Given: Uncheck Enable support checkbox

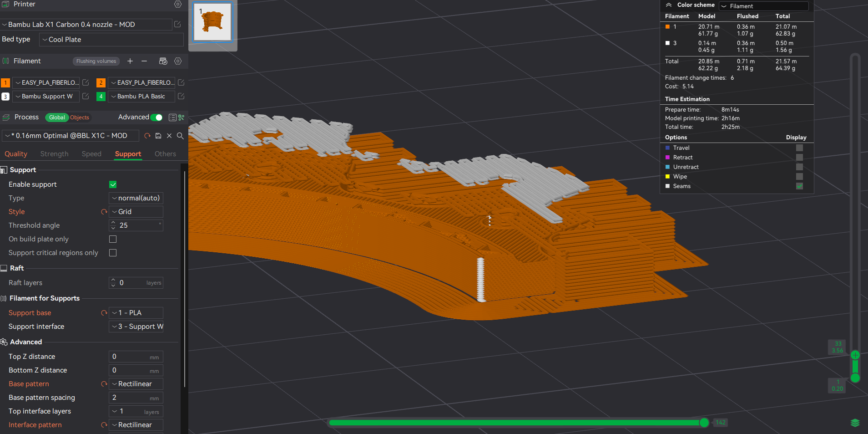Looking at the screenshot, I should (113, 184).
